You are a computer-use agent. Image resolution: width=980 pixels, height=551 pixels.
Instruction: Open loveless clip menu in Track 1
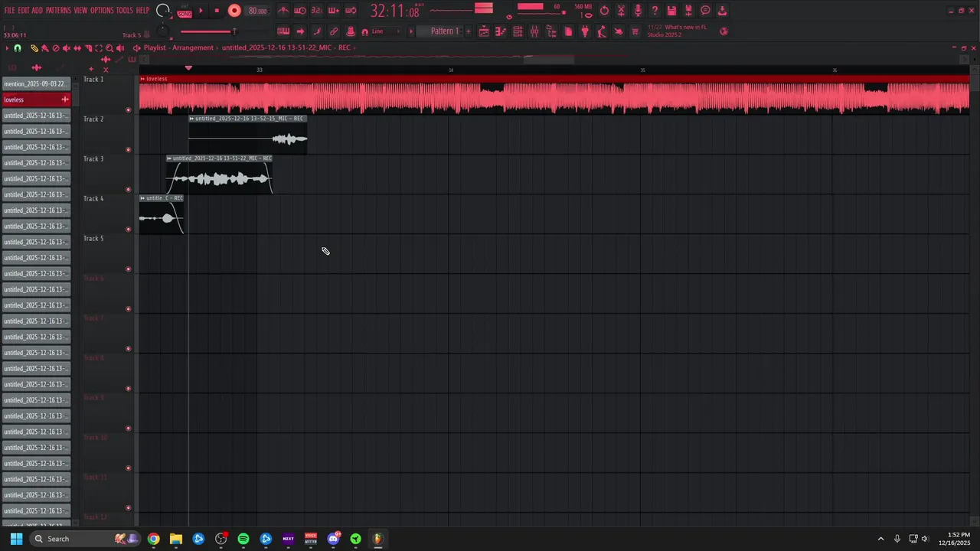(x=142, y=79)
